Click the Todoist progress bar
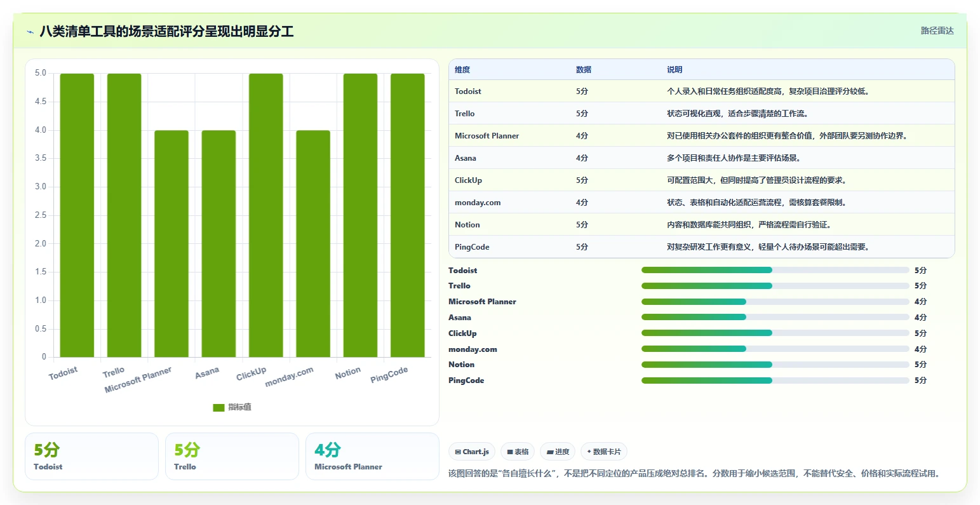 (775, 270)
